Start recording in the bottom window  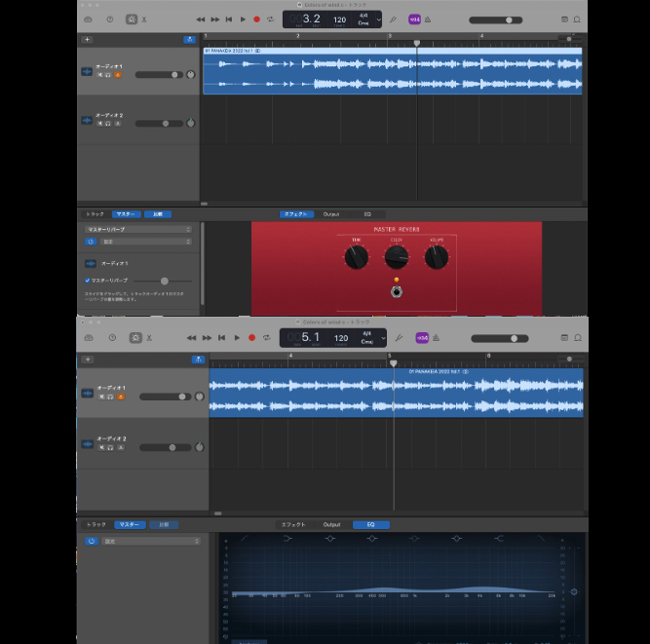click(x=251, y=338)
